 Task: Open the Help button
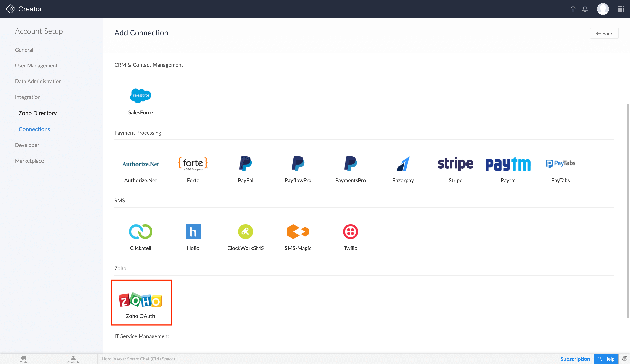606,359
